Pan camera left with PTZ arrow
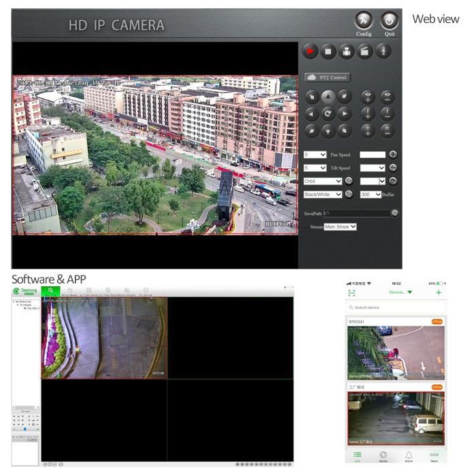This screenshot has height=476, width=476. (x=311, y=114)
